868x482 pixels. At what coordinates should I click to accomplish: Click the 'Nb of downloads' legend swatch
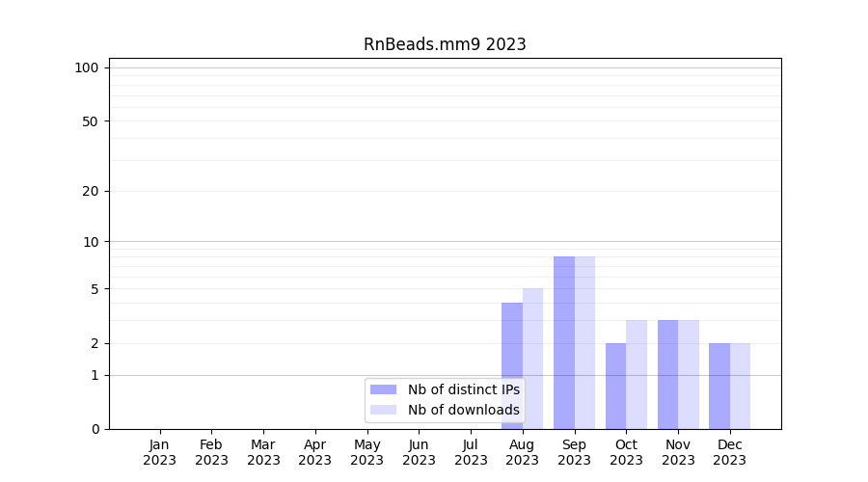[383, 410]
